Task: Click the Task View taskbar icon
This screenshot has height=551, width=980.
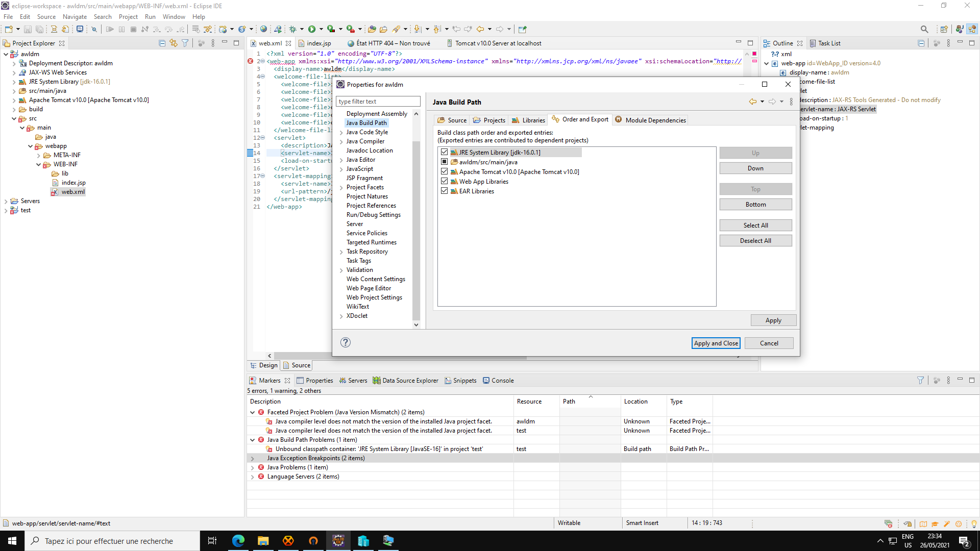Action: (212, 541)
